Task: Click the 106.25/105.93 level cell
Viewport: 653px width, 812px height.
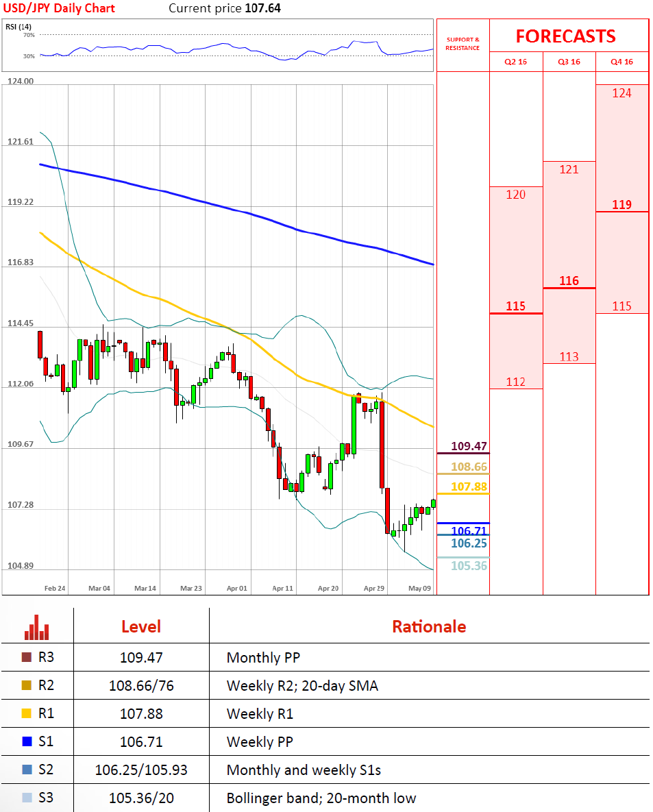Action: (x=141, y=770)
